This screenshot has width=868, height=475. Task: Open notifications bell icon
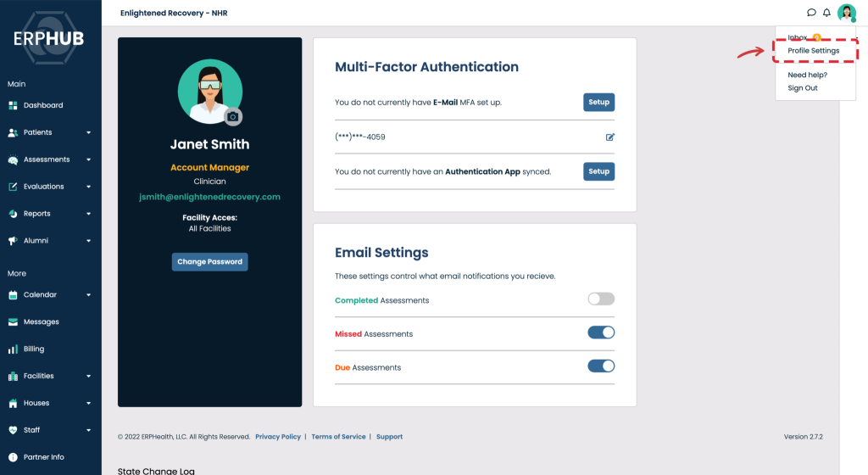tap(826, 13)
